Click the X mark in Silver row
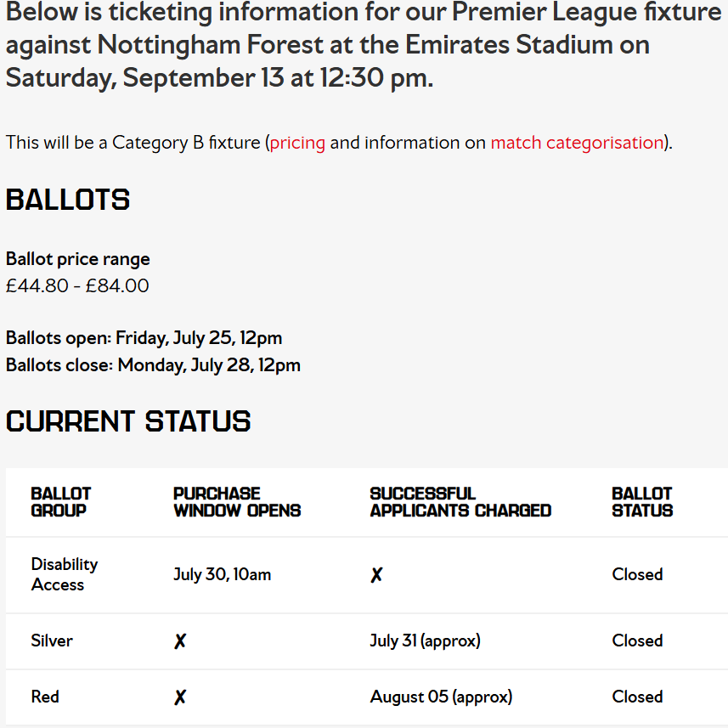Image resolution: width=728 pixels, height=728 pixels. click(180, 641)
